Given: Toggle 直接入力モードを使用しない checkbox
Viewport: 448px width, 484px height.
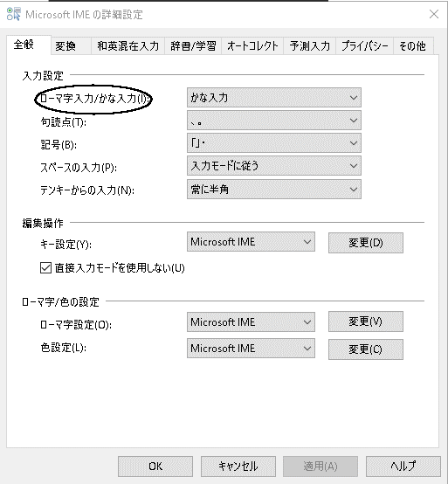Looking at the screenshot, I should pos(45,268).
